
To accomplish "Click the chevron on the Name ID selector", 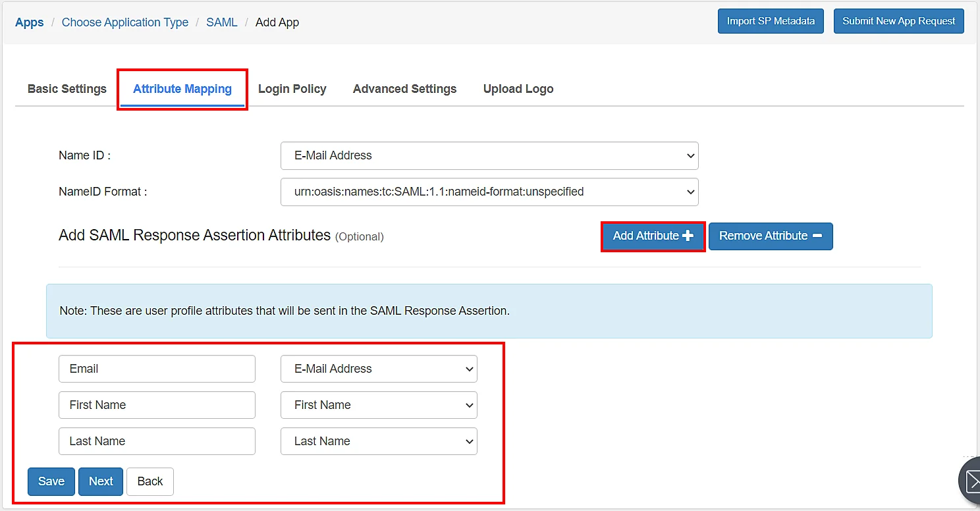I will pos(690,155).
